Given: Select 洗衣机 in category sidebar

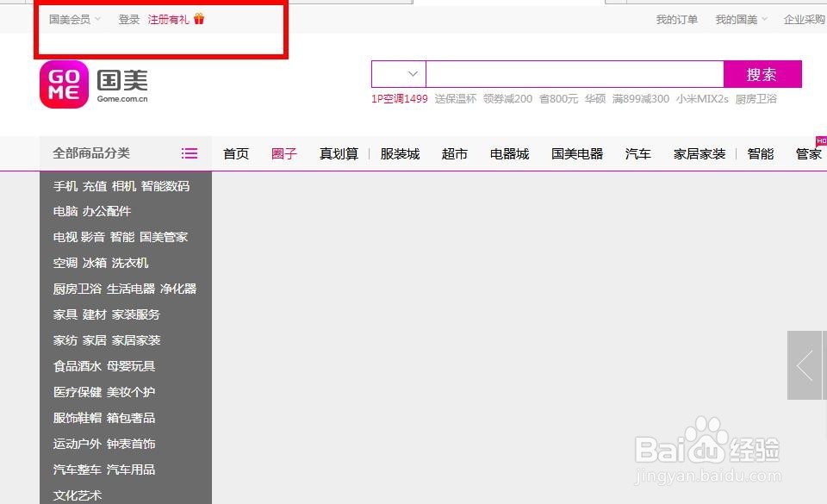Looking at the screenshot, I should point(130,263).
